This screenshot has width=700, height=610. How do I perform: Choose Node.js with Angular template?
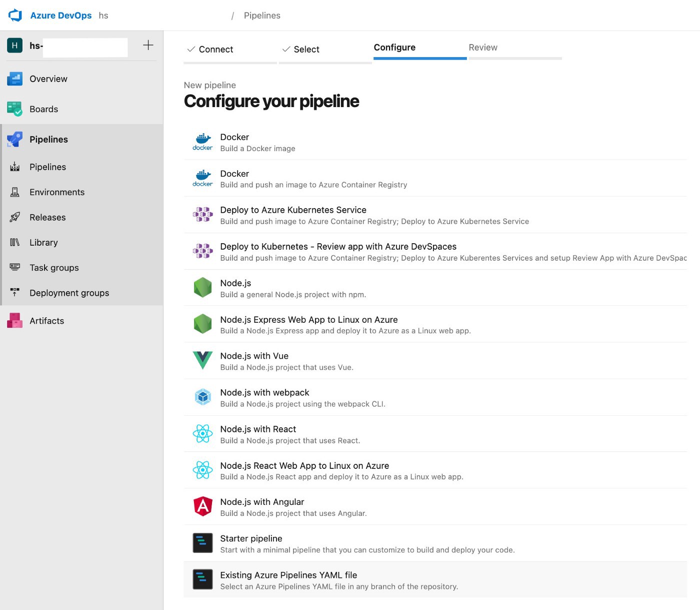coord(435,507)
